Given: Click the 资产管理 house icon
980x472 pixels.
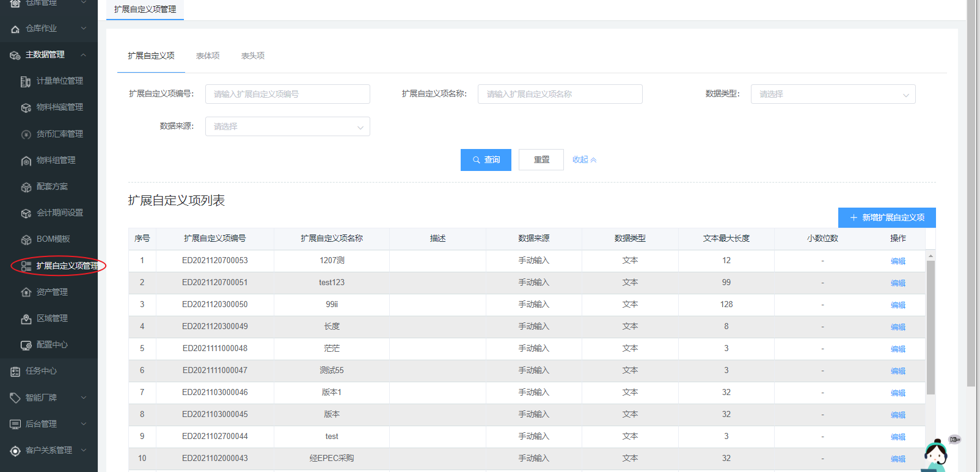Looking at the screenshot, I should (x=26, y=292).
